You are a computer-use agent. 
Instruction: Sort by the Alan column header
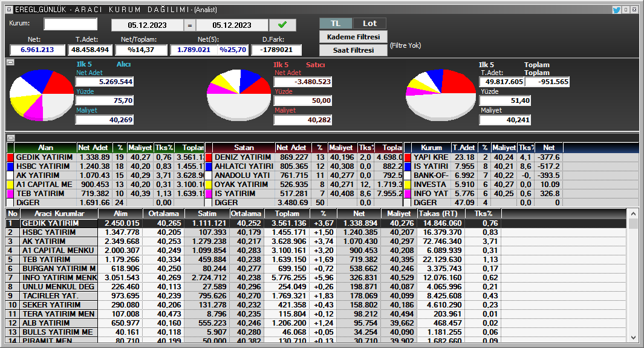(45, 148)
